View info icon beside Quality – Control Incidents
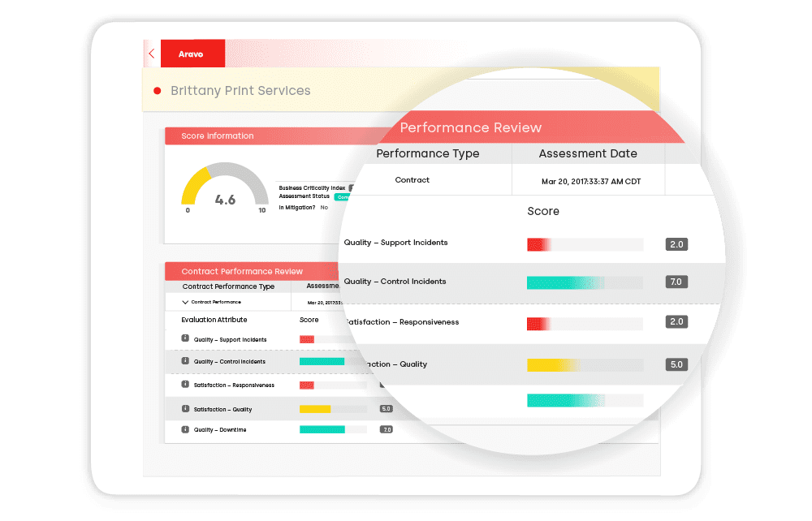This screenshot has width=812, height=521. (185, 361)
